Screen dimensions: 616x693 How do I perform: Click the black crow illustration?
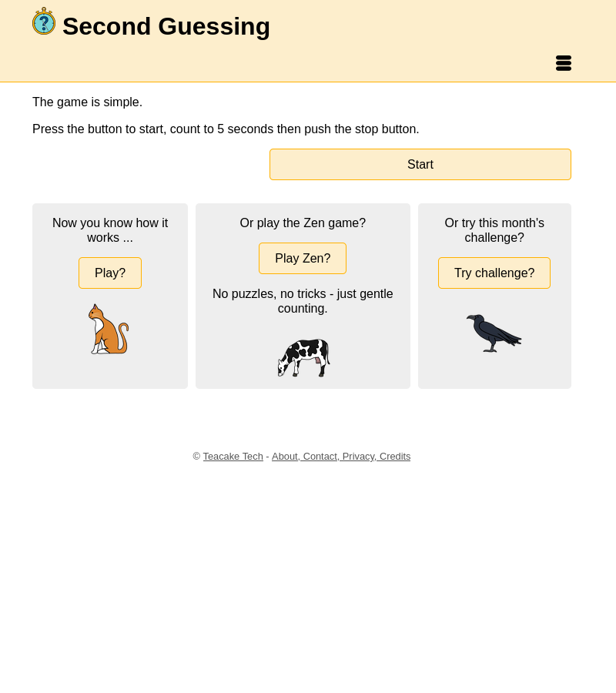pyautogui.click(x=494, y=333)
